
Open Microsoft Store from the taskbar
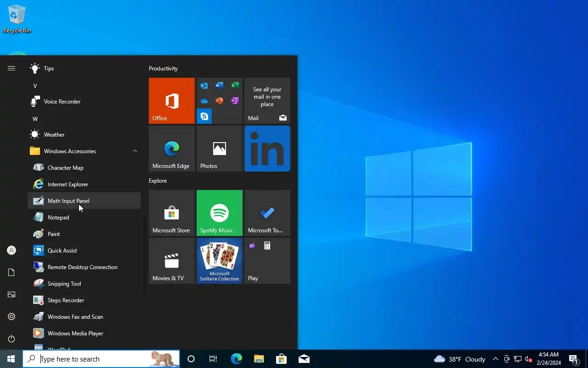281,359
